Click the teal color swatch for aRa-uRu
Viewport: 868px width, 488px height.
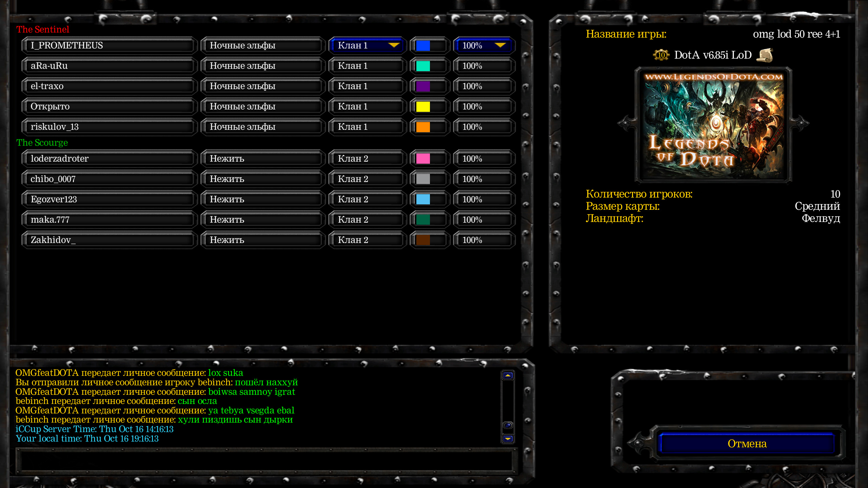click(x=423, y=66)
